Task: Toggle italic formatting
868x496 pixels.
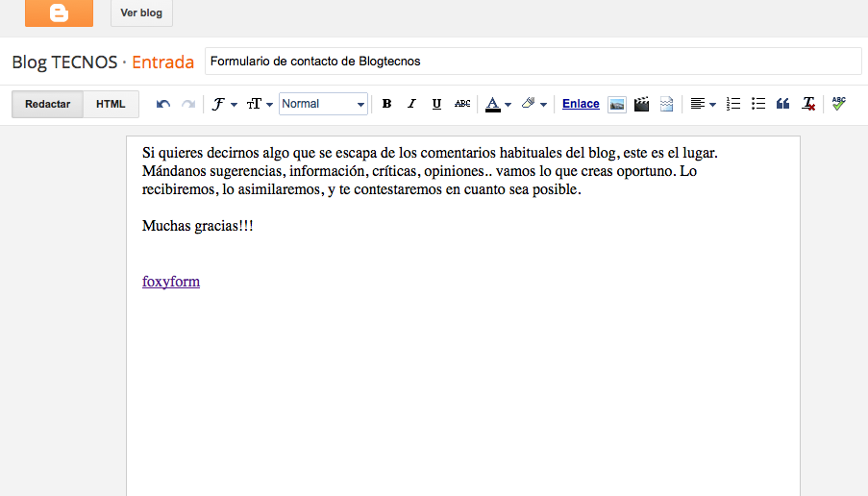Action: coord(411,104)
